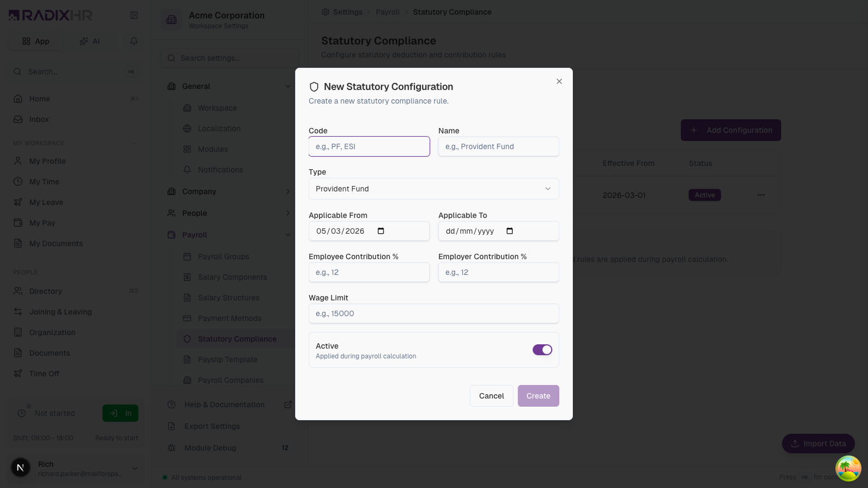
Task: Open Help & Documentation link
Action: [229, 404]
